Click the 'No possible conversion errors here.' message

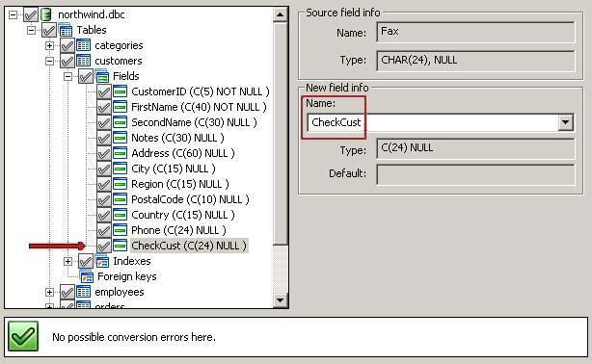pyautogui.click(x=134, y=337)
